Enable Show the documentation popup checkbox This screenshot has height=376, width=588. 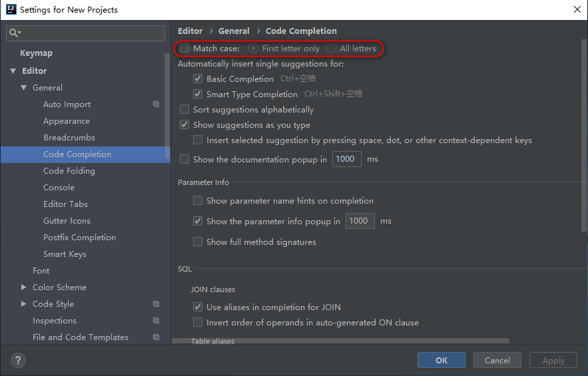[184, 159]
